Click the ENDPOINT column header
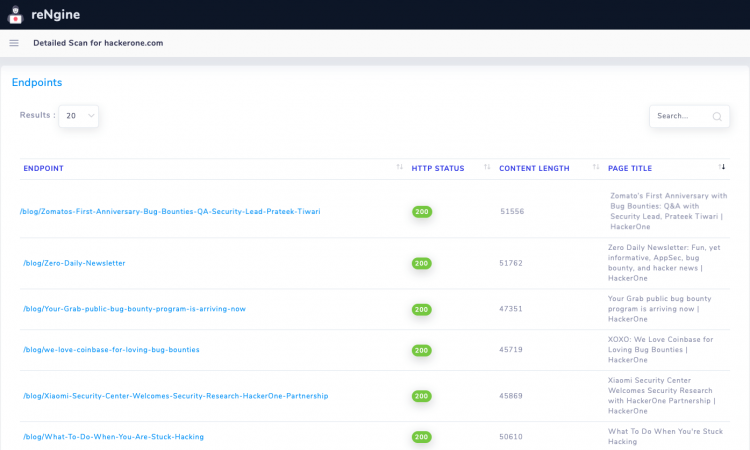The height and width of the screenshot is (450, 750). 44,168
